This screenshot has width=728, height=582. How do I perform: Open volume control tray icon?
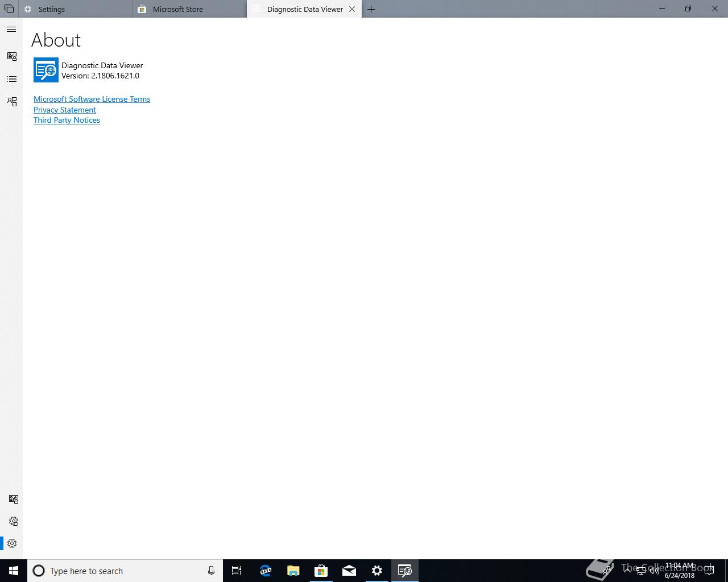click(654, 571)
